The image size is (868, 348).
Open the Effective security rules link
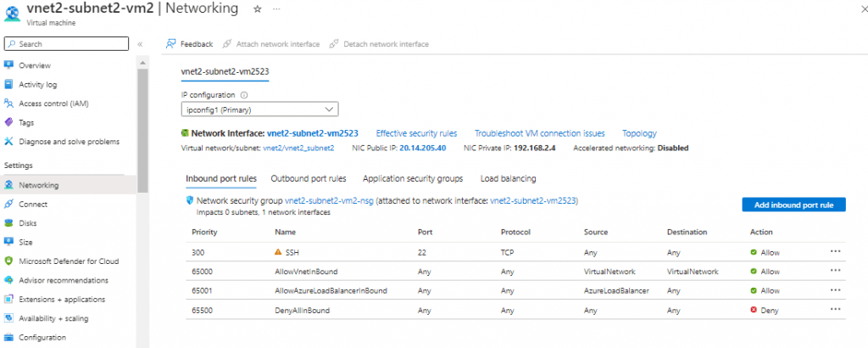pyautogui.click(x=416, y=133)
